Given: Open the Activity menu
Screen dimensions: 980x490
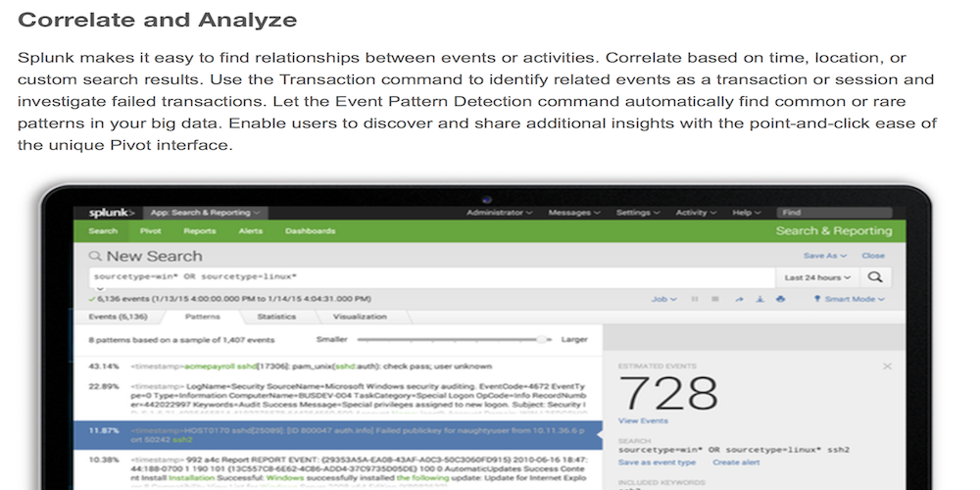Looking at the screenshot, I should point(696,213).
